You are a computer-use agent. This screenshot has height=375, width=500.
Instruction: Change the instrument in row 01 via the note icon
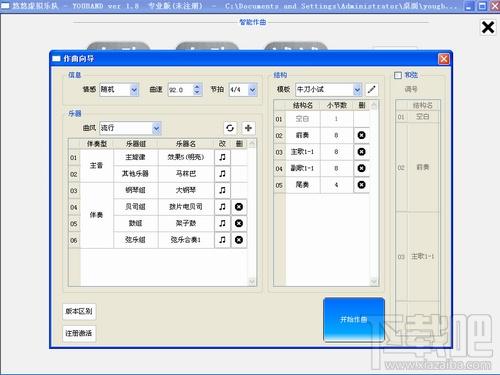pos(222,157)
